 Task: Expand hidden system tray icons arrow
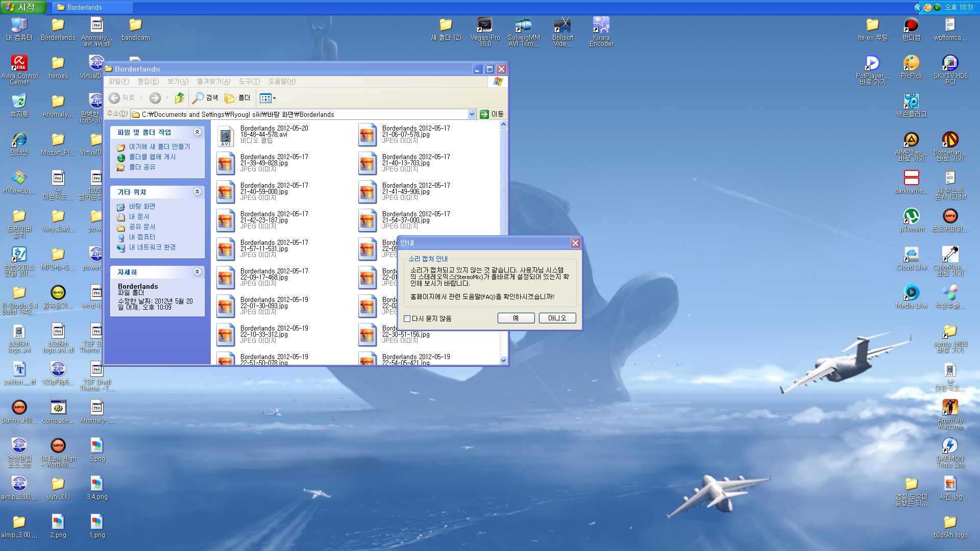click(x=917, y=7)
